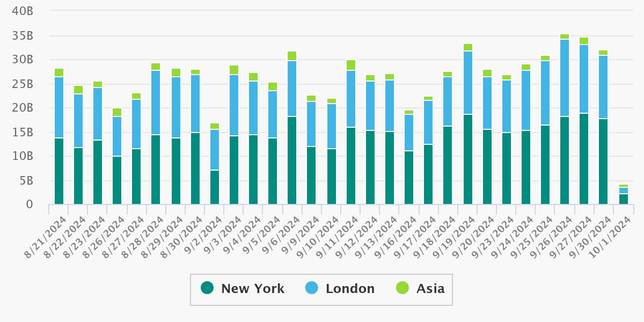Click the light blue London segment on 8/21/2024
644x322 pixels.
pos(58,107)
